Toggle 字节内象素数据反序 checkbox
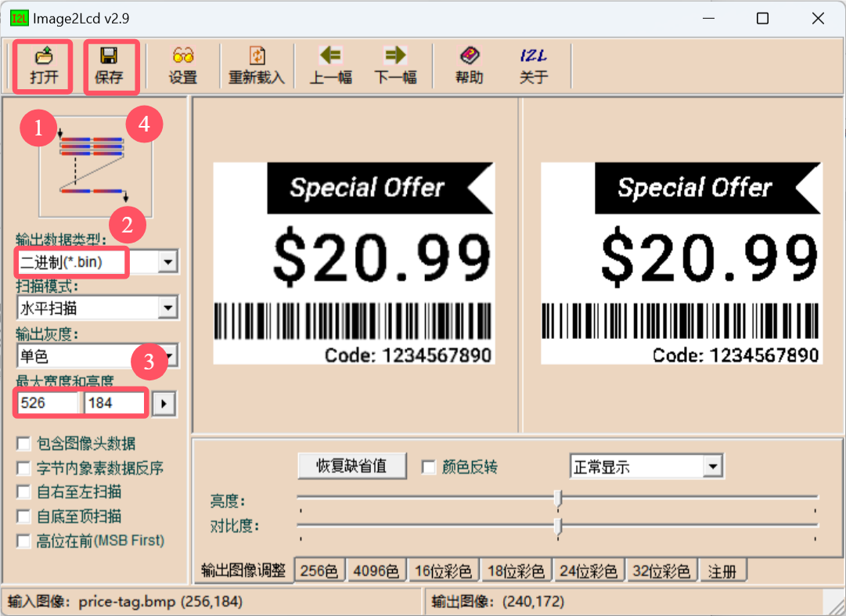The image size is (846, 616). coord(23,467)
